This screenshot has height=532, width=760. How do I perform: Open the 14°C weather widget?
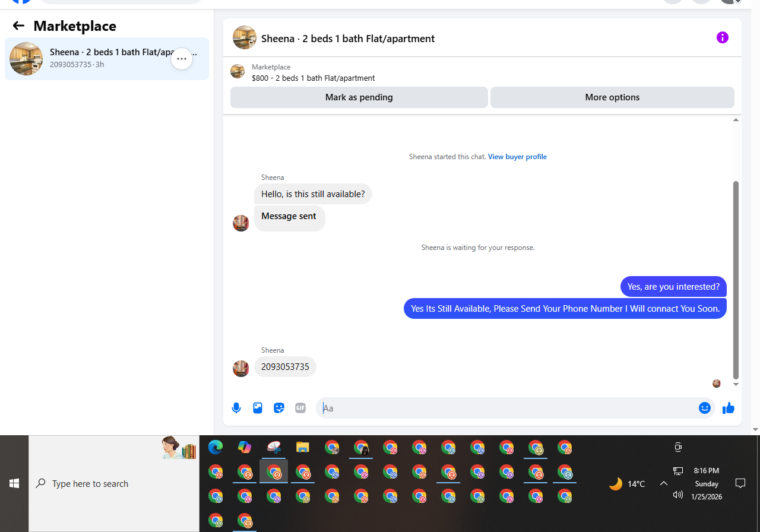[627, 484]
